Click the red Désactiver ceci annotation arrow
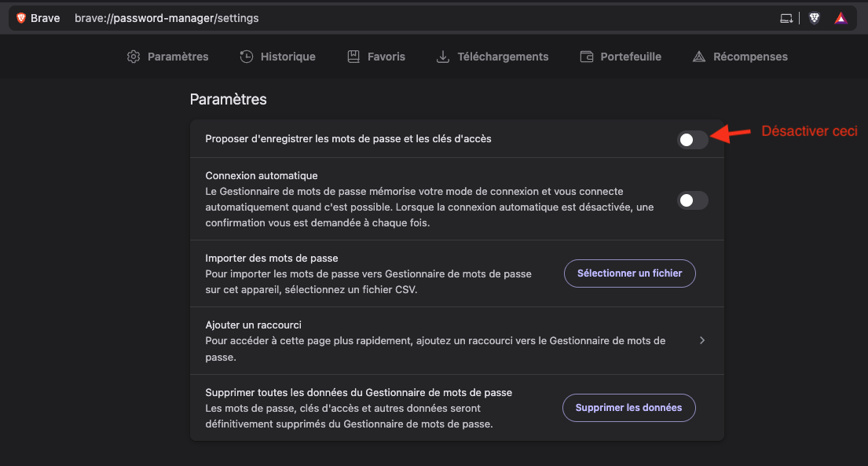868x466 pixels. pos(731,136)
